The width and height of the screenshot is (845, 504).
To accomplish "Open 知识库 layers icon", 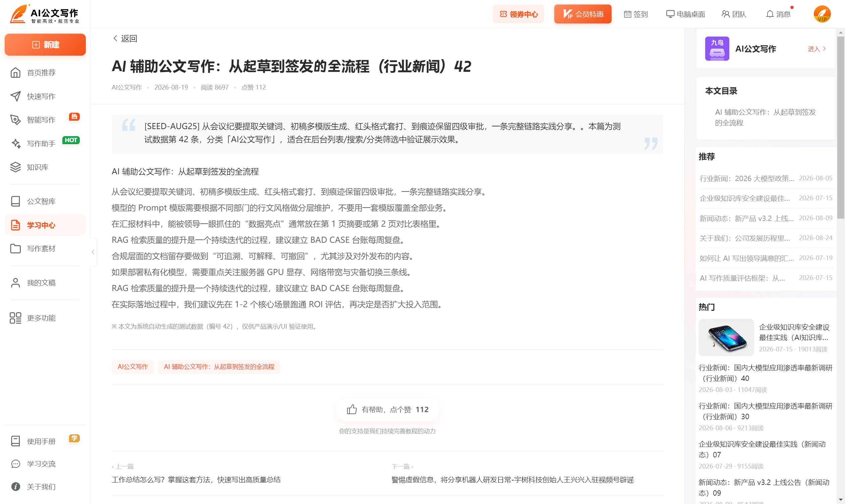I will (16, 167).
